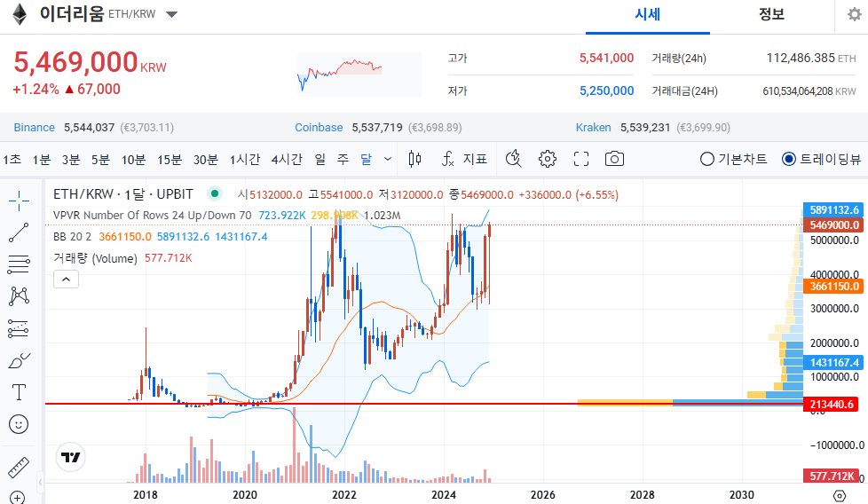Select the 거래량 (Volume) indicator legend
Image resolution: width=868 pixels, height=504 pixels.
(x=122, y=258)
